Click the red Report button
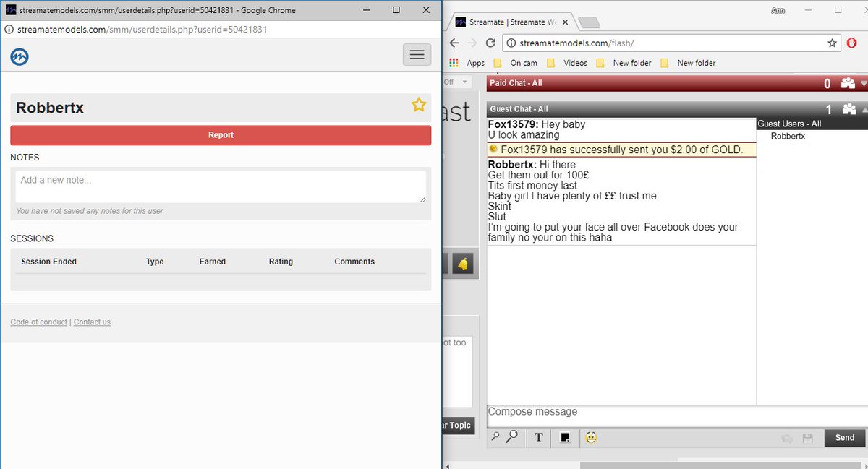This screenshot has height=469, width=868. pos(221,135)
